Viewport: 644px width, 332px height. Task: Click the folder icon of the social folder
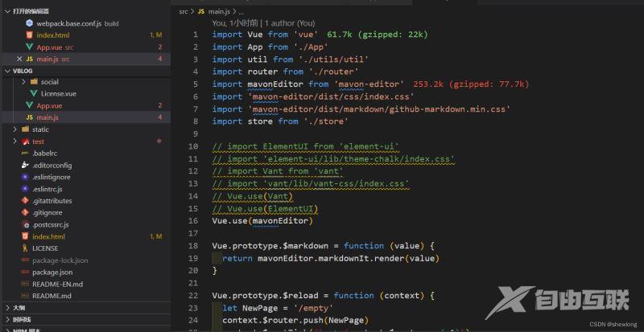[34, 82]
